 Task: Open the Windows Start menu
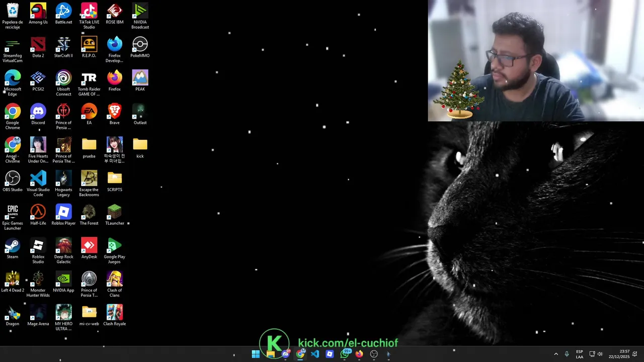[256, 354]
